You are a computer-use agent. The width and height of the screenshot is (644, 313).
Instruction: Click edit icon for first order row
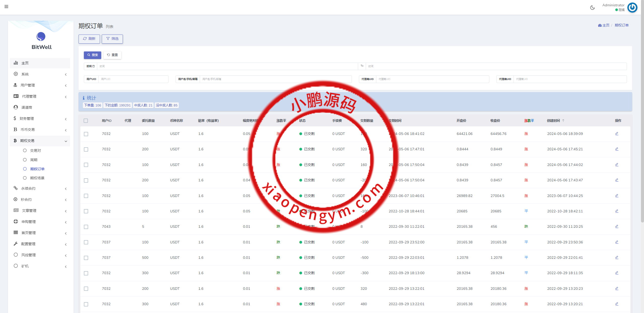coord(617,134)
